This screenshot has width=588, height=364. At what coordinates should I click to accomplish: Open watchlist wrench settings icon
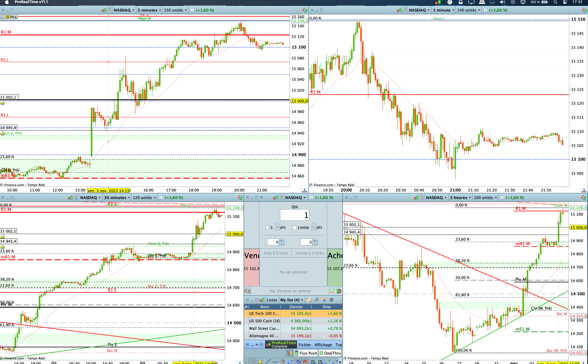click(x=317, y=300)
